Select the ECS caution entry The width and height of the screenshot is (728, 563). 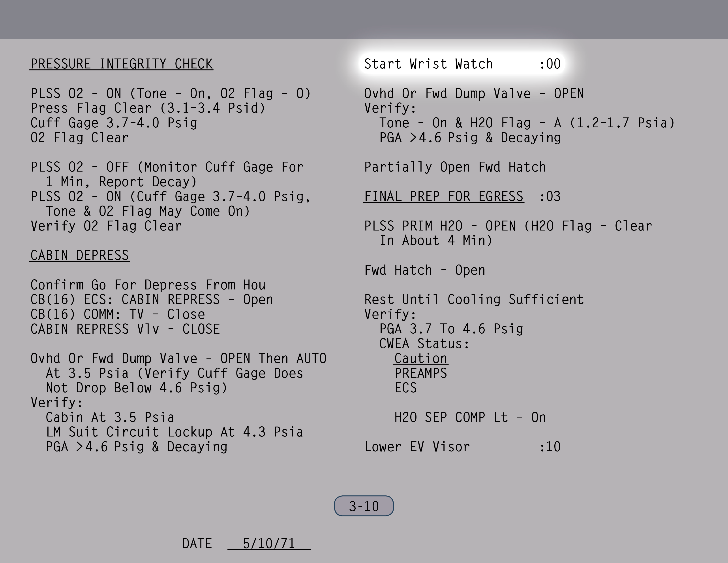pyautogui.click(x=406, y=387)
